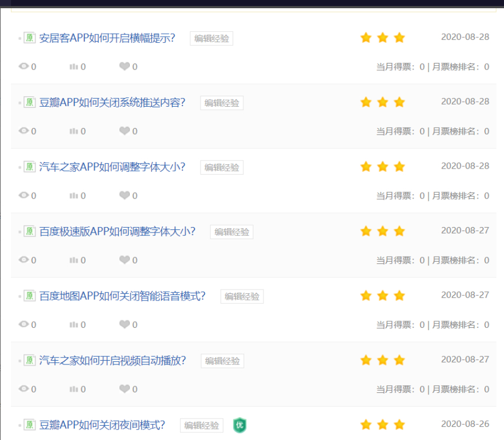The width and height of the screenshot is (504, 440).
Task: Click star rating of 汽车之家APP字体大小 article
Action: [x=382, y=167]
